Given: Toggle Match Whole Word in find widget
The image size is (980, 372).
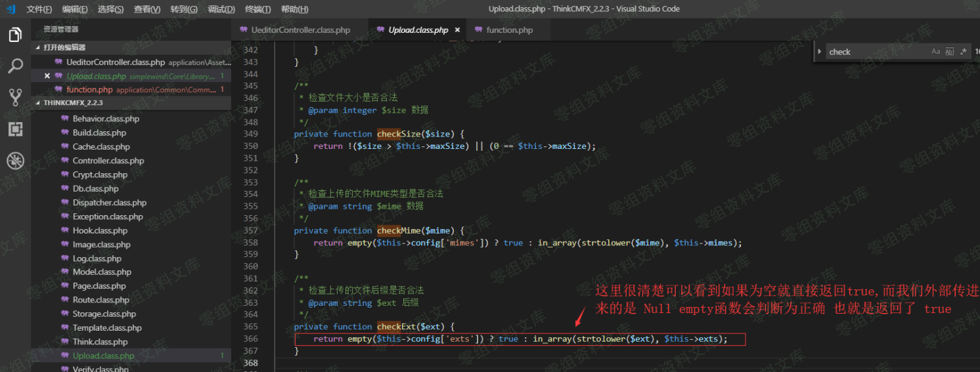Looking at the screenshot, I should coord(950,51).
